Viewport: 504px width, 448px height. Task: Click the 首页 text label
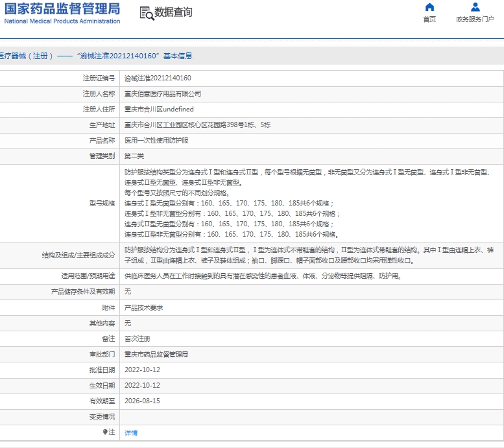(429, 19)
